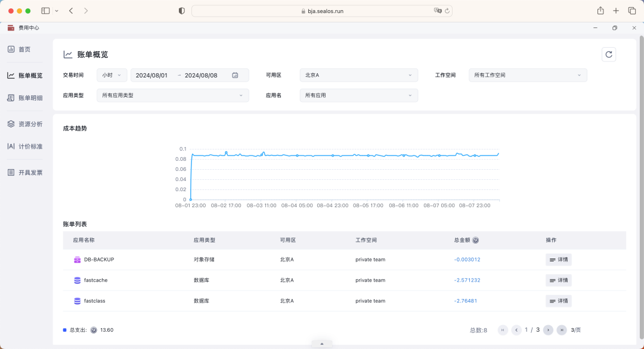644x349 pixels.
Task: Open the 所有应用类型 dropdown
Action: pos(172,95)
